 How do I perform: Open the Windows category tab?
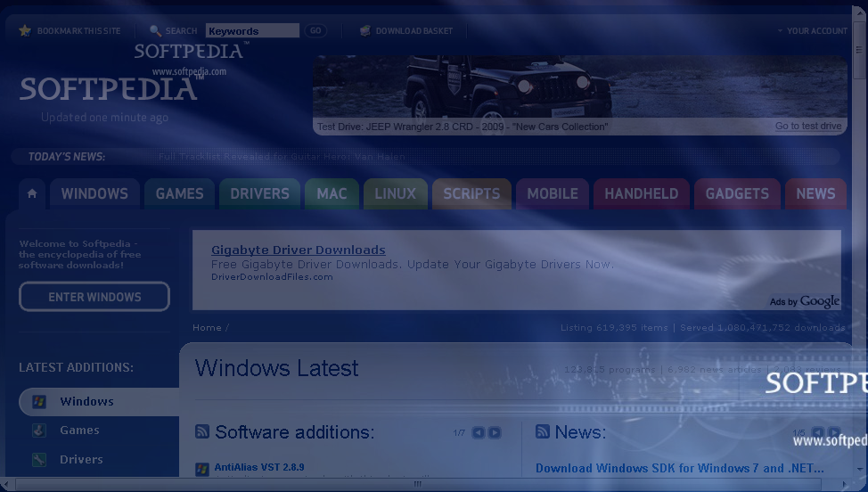94,193
